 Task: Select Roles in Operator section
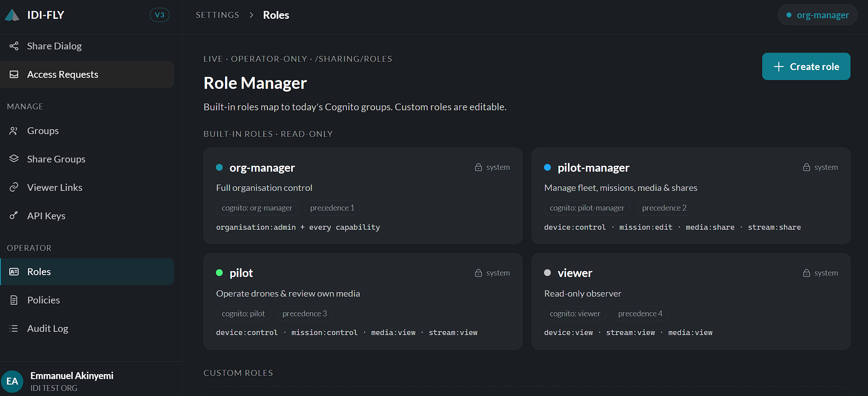pos(87,271)
